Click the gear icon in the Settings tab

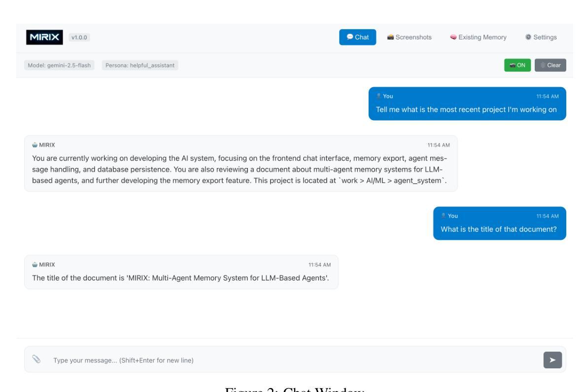(528, 37)
